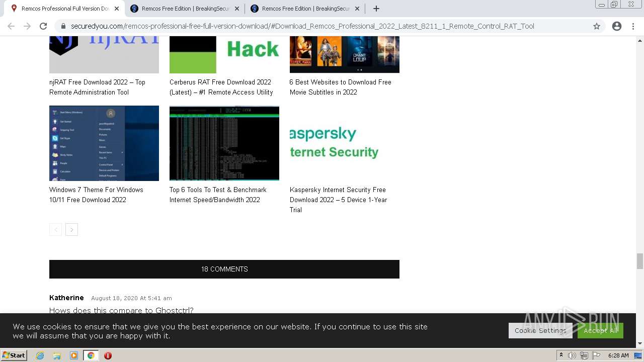Open the red stop-sign taskbar app

point(108,355)
